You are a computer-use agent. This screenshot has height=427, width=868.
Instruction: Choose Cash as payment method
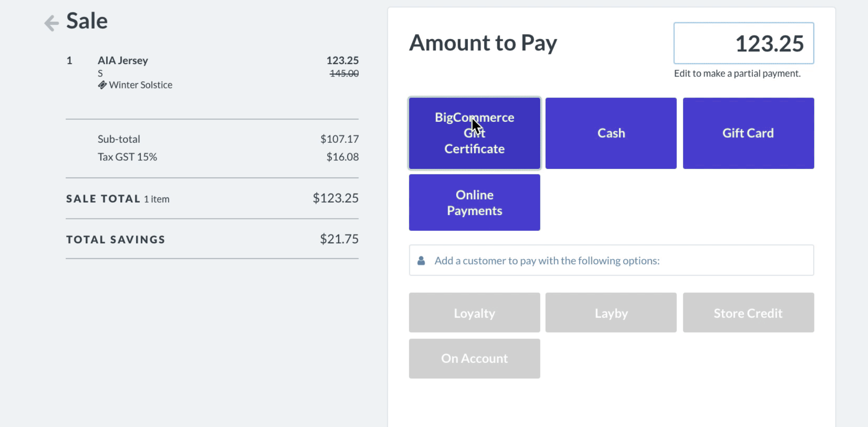(x=611, y=133)
